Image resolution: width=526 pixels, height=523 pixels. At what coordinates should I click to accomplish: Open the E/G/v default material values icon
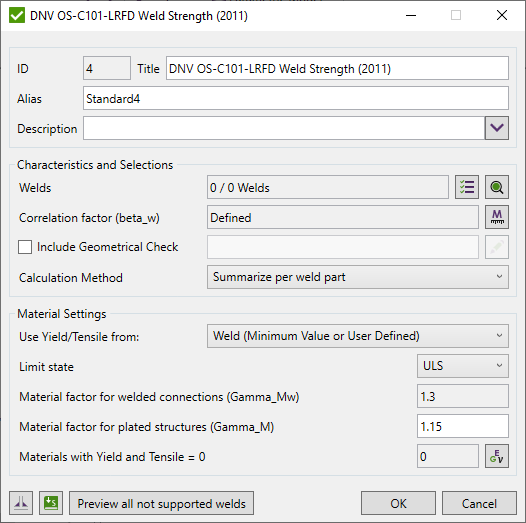tap(496, 456)
